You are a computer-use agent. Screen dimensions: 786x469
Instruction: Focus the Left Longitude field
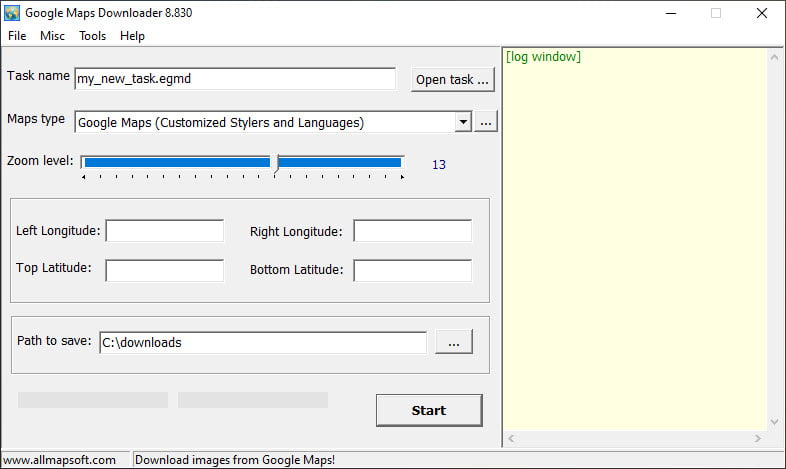pos(164,230)
